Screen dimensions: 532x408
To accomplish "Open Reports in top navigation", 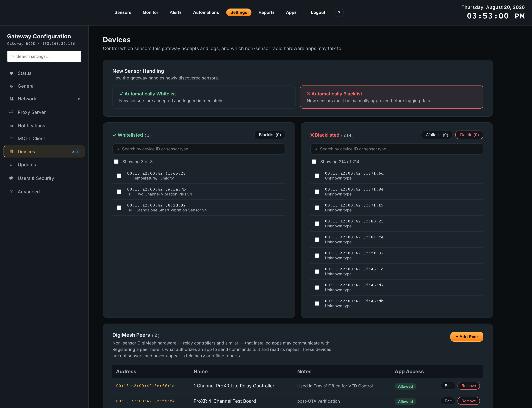I will pyautogui.click(x=266, y=12).
